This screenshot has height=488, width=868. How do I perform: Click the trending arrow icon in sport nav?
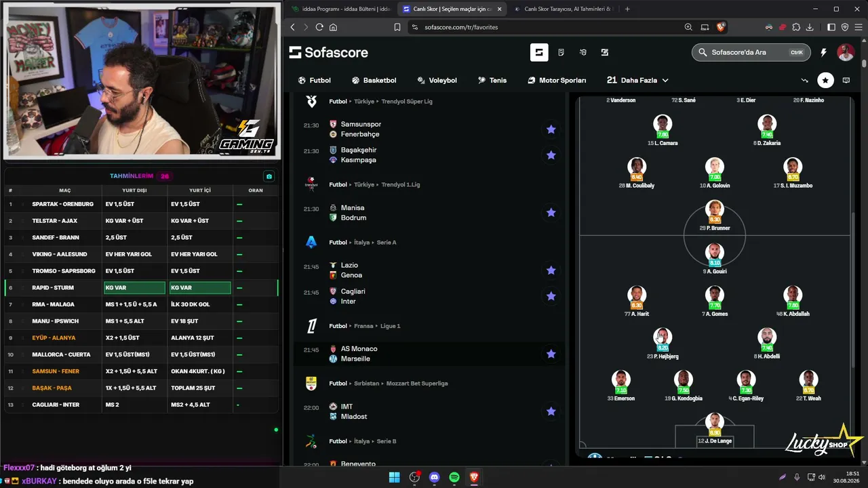(805, 80)
